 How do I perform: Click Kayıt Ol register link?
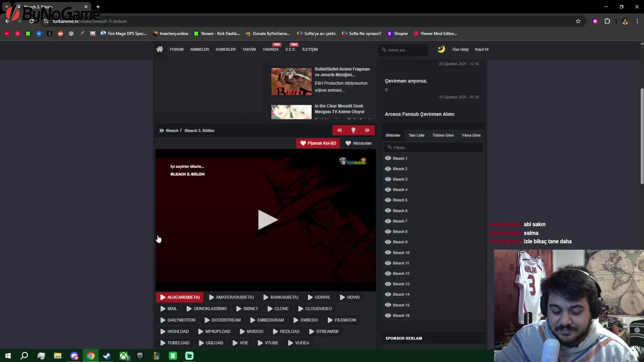482,49
